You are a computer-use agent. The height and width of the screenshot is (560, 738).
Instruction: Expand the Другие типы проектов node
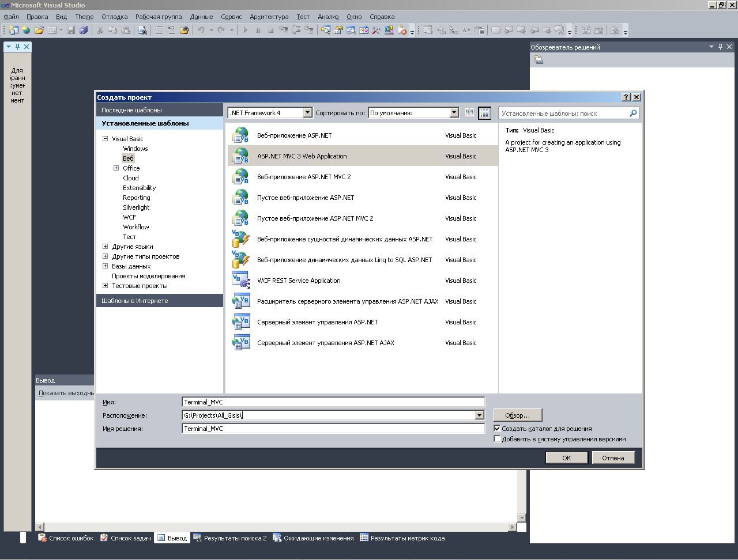click(x=106, y=256)
